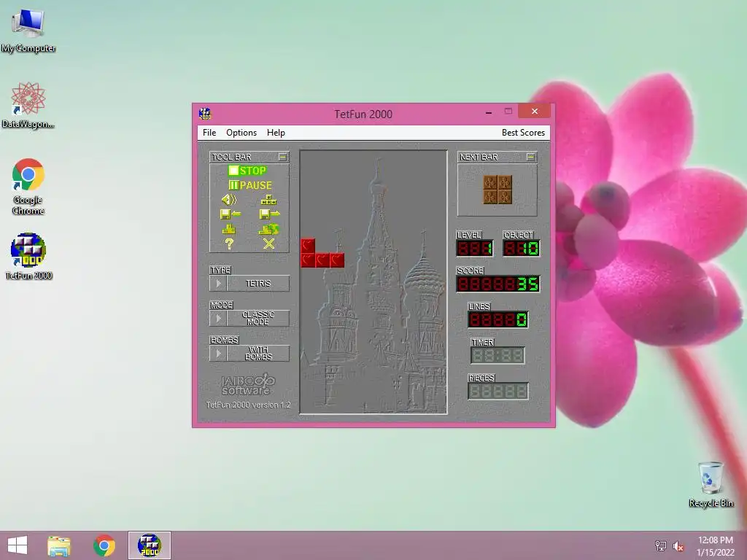Click the TIMER display

tap(498, 355)
